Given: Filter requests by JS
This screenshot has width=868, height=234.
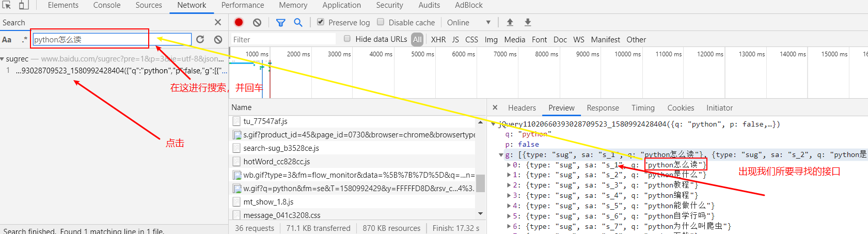Looking at the screenshot, I should (x=455, y=39).
